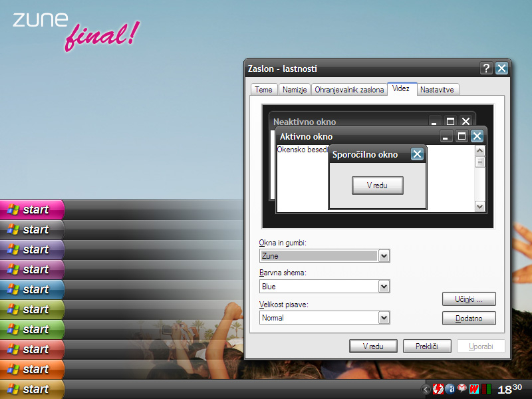Click the Učinki button
The height and width of the screenshot is (399, 532).
point(469,299)
